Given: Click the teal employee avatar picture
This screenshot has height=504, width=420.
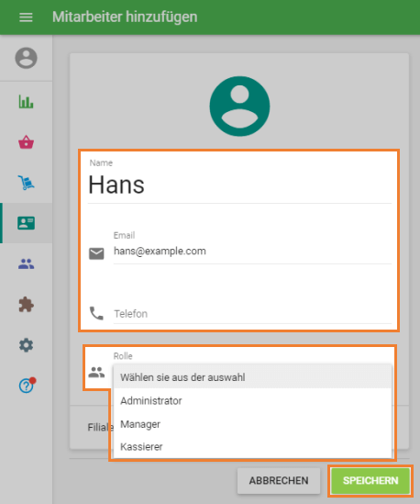Looking at the screenshot, I should [x=239, y=106].
